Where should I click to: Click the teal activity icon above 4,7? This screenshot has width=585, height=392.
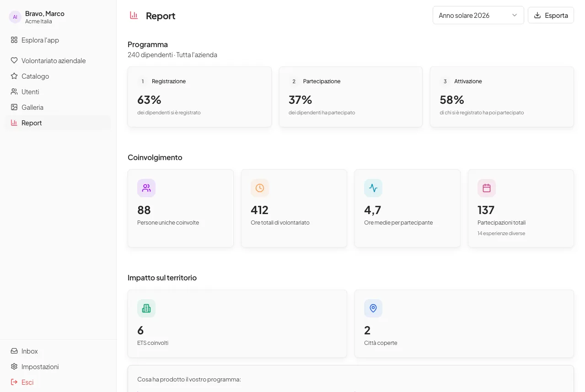coord(373,188)
